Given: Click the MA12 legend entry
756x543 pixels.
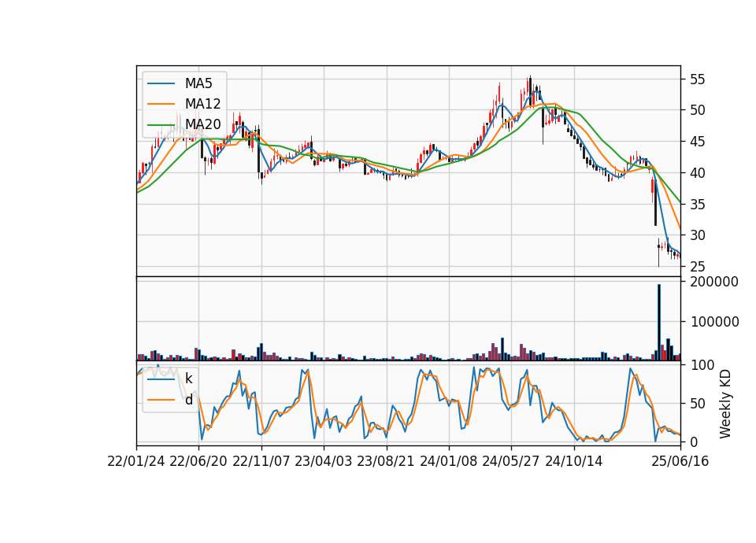Looking at the screenshot, I should click(x=183, y=104).
